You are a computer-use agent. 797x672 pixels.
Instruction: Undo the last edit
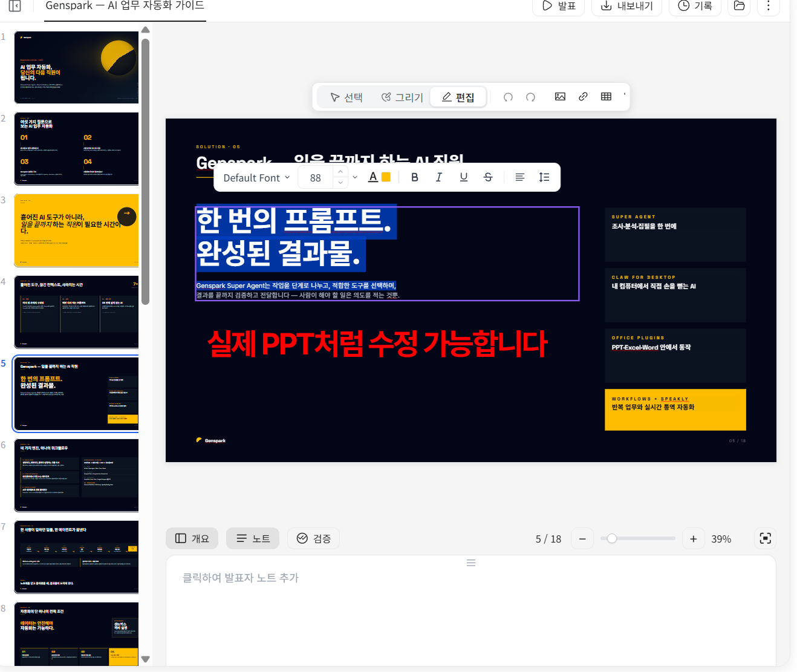(508, 97)
